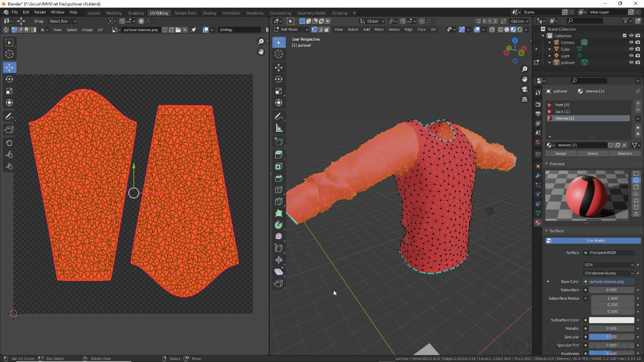Select the Grab brush tool in UV editor
Viewport: 644px width, 362px height.
pos(9,143)
